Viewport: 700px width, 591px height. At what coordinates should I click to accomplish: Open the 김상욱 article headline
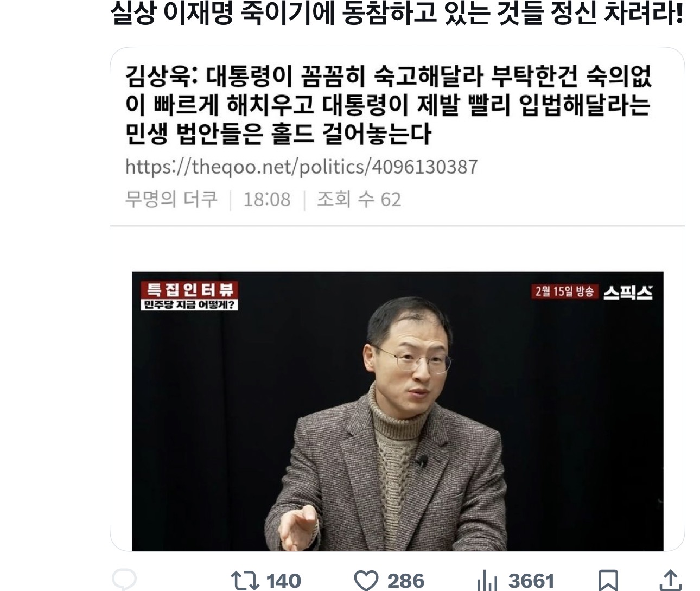click(388, 105)
